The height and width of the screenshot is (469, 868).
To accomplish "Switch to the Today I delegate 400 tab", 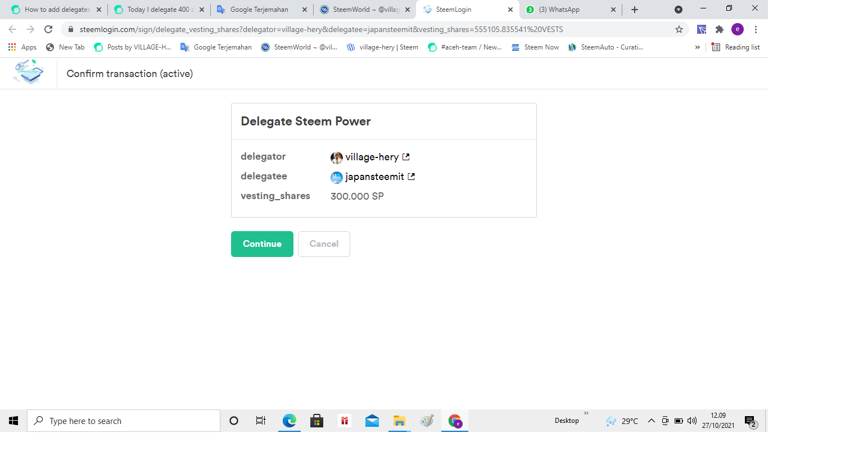I will (x=159, y=10).
